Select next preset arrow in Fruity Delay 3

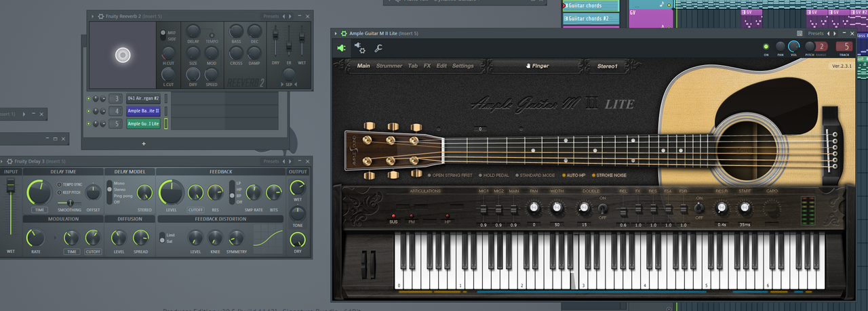[292, 161]
